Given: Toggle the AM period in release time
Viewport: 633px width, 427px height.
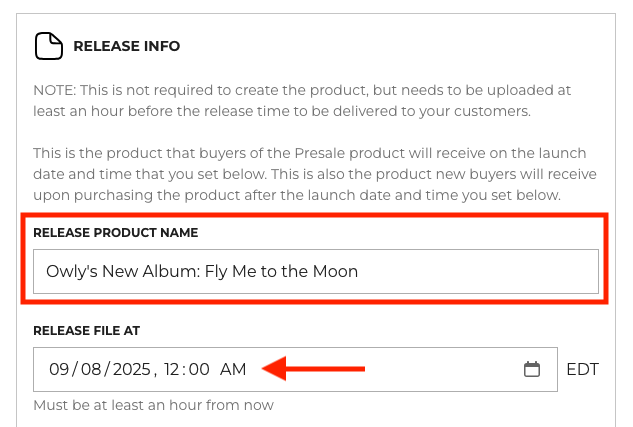Looking at the screenshot, I should click(233, 370).
